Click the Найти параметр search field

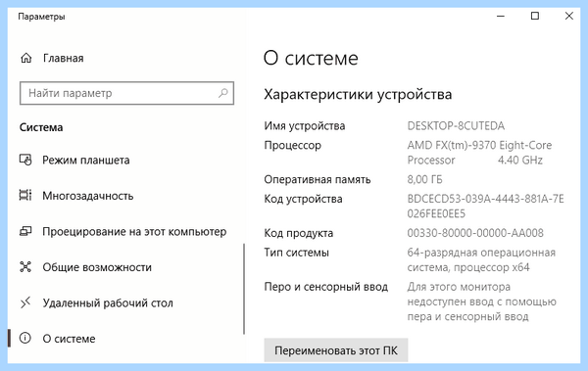(126, 93)
